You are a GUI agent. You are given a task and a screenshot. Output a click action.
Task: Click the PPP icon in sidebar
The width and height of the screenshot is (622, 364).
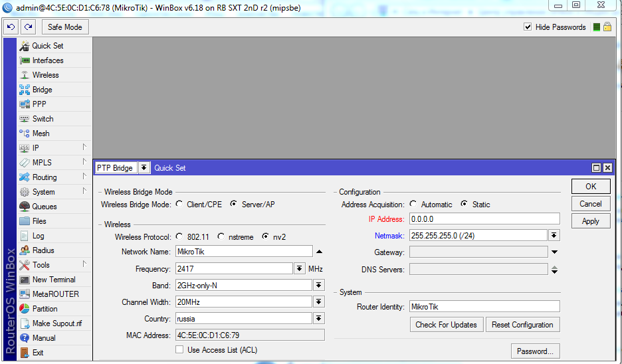coord(25,104)
